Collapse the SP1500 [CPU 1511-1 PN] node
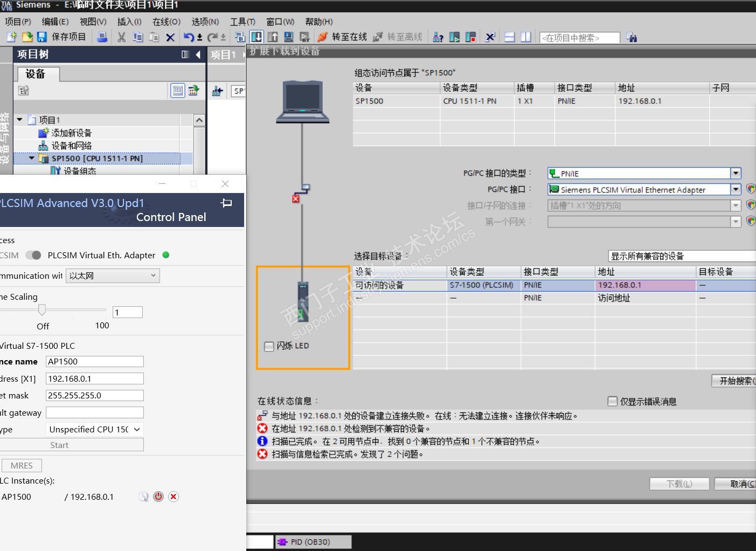Image resolution: width=756 pixels, height=551 pixels. click(32, 159)
